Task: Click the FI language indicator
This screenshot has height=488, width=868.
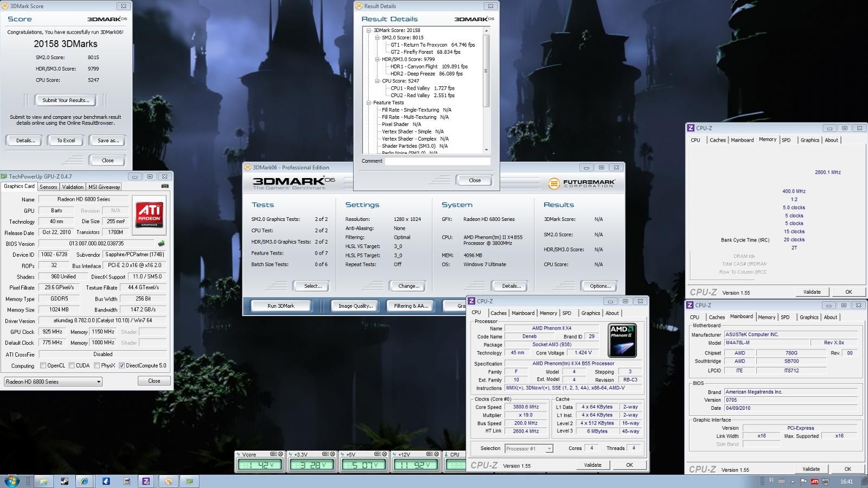Action: point(771,480)
